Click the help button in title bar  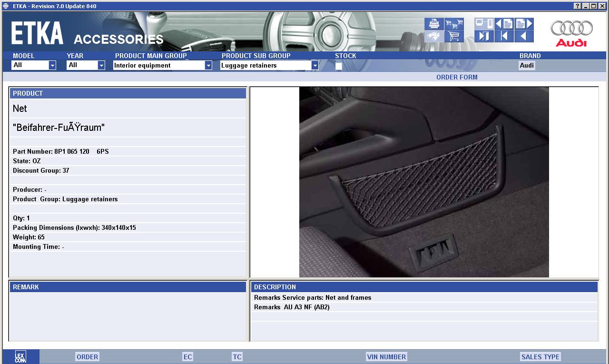tap(578, 6)
